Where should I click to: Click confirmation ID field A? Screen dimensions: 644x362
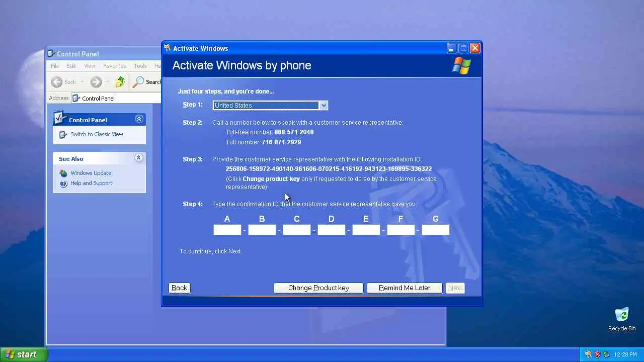coord(227,230)
